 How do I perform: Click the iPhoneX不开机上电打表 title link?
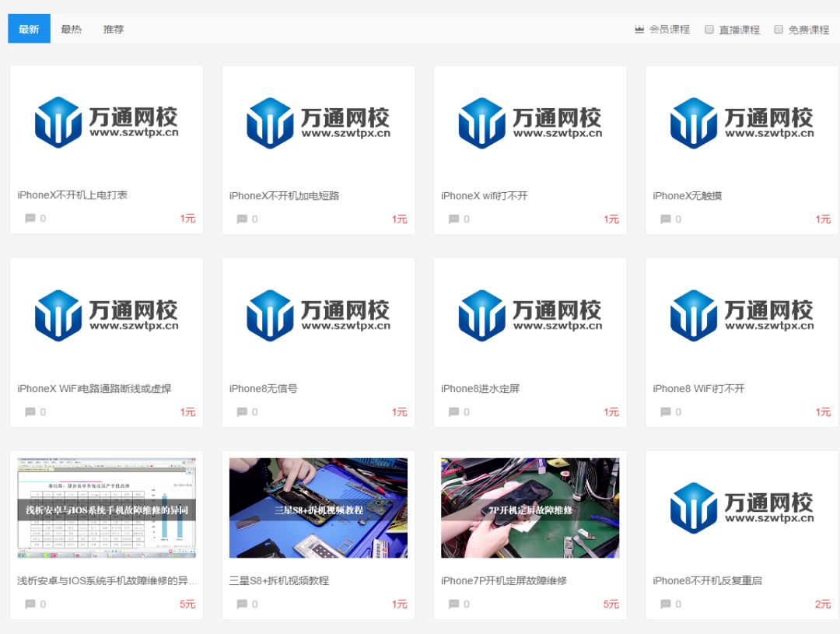(72, 195)
